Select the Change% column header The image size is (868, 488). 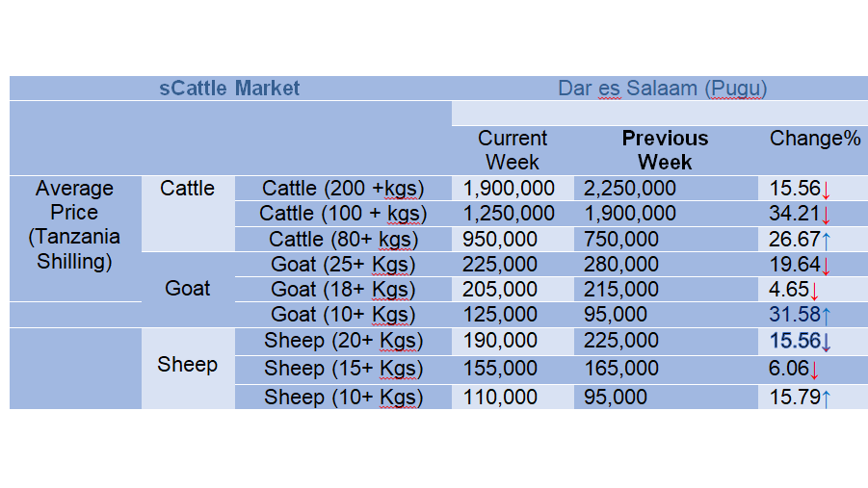coord(815,139)
